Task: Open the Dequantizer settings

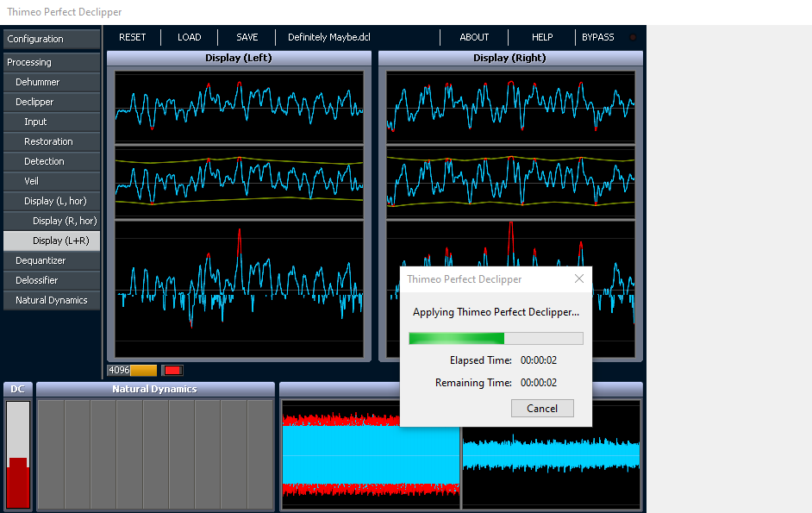Action: (52, 260)
